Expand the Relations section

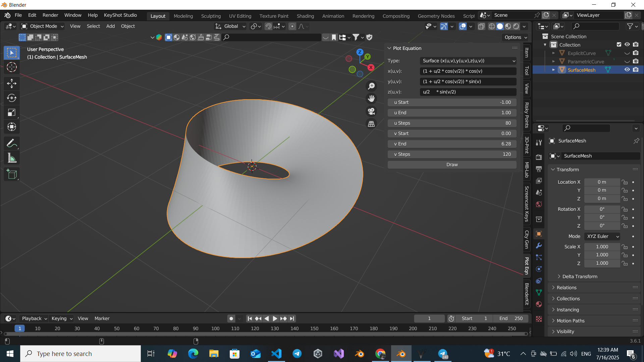click(x=567, y=287)
